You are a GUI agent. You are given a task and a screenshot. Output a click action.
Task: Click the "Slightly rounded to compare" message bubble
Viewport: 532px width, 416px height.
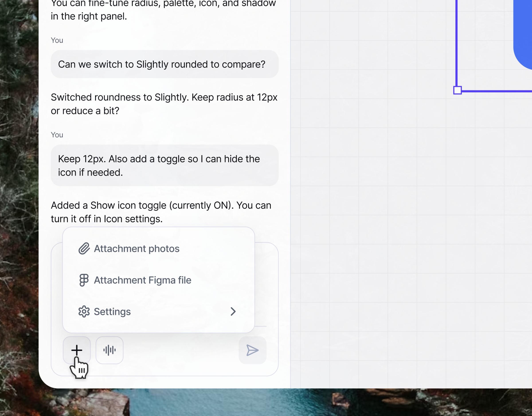[x=164, y=64]
